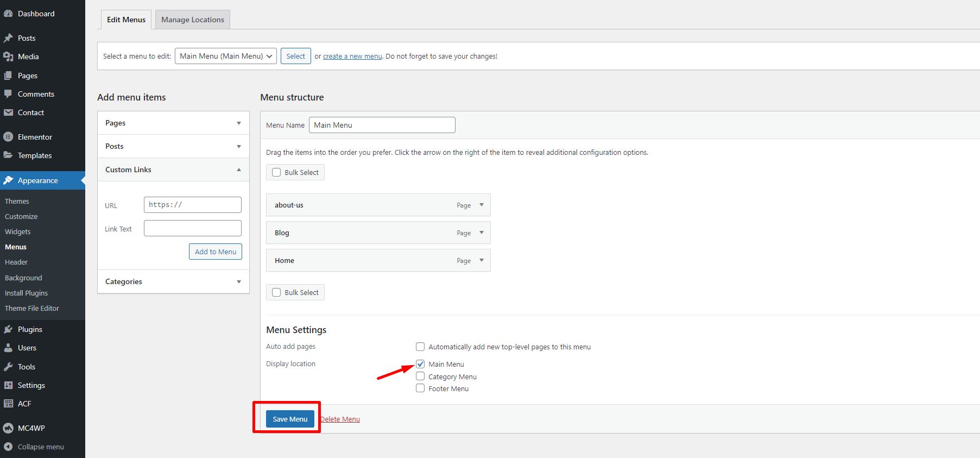Open the Widgets submenu item
The width and height of the screenshot is (980, 458).
point(18,231)
